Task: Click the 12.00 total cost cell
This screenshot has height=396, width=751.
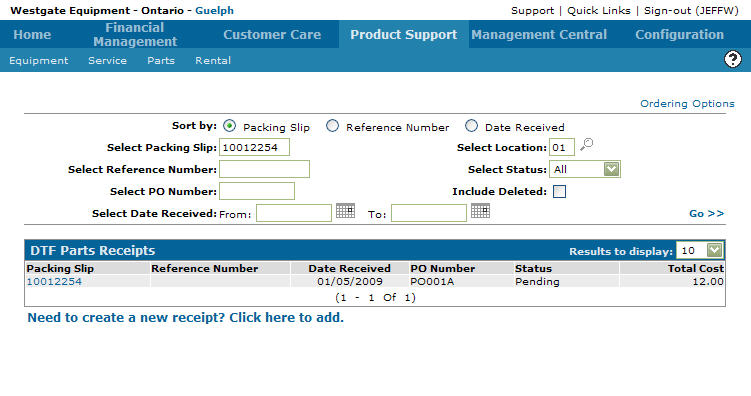Action: coord(708,282)
